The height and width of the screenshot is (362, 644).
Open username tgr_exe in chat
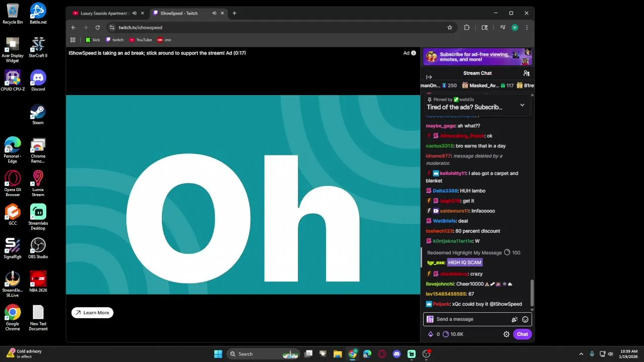tap(436, 262)
